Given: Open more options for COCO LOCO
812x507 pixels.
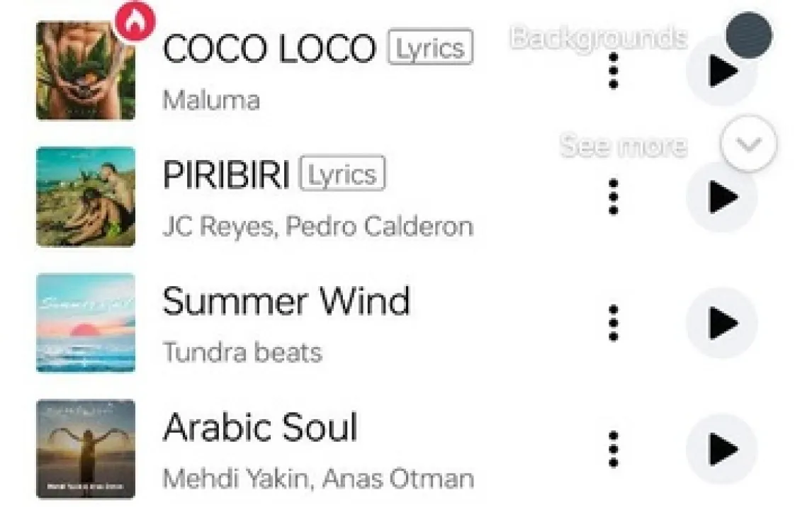Looking at the screenshot, I should 614,71.
